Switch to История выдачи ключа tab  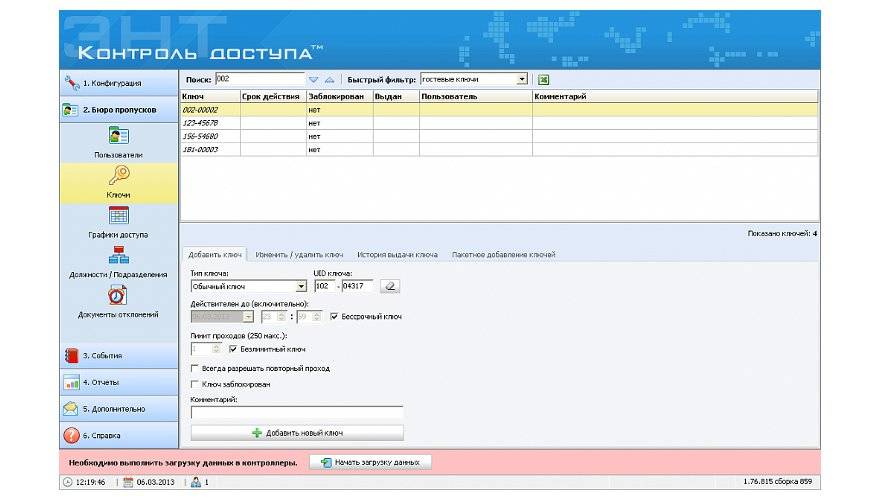[x=397, y=255]
